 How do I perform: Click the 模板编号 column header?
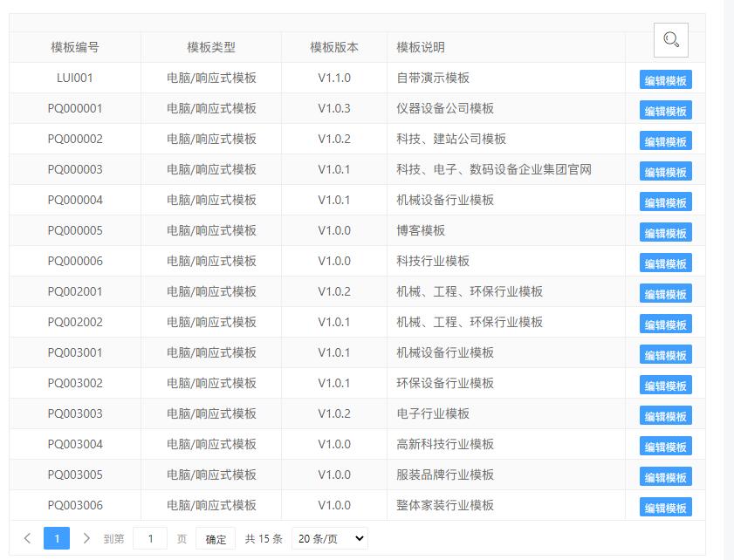point(75,47)
